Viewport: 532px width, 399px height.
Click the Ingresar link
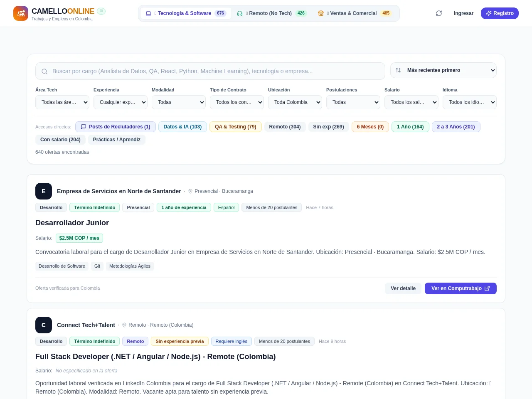[463, 13]
